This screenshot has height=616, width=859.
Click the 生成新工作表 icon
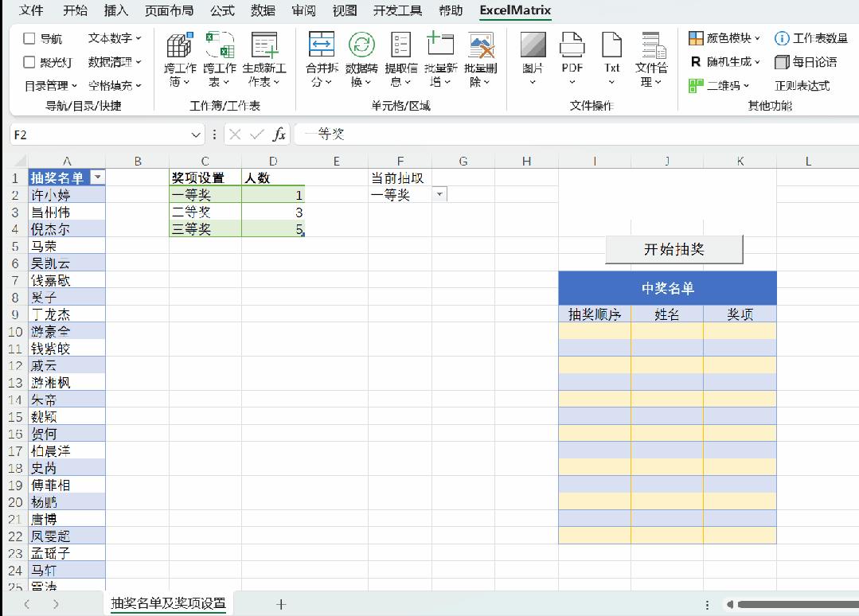click(264, 60)
